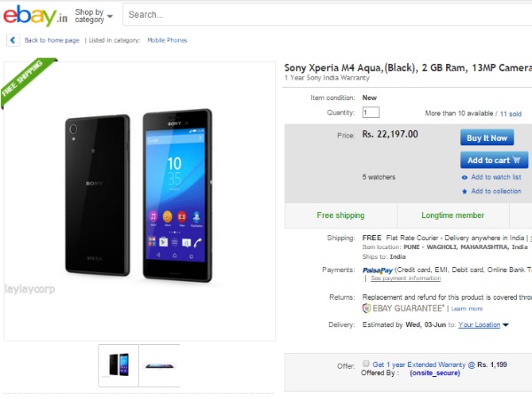Open the Mobile Phones category link
This screenshot has width=532, height=399.
167,40
